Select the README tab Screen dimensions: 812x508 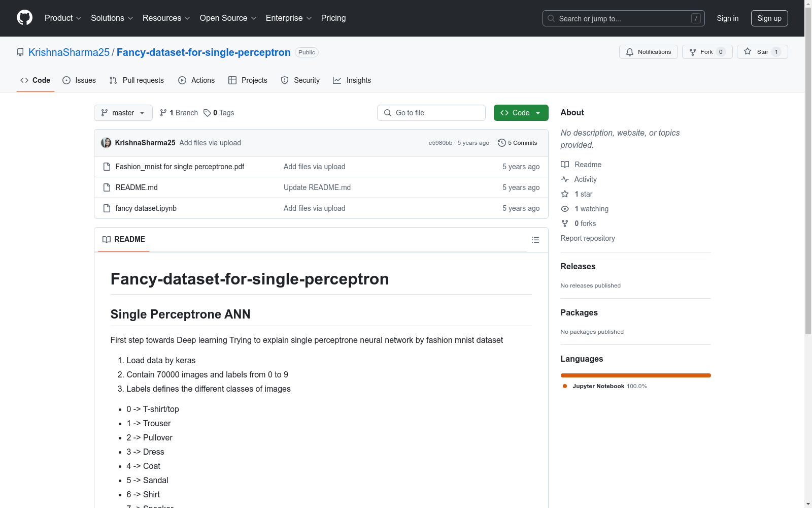[124, 239]
